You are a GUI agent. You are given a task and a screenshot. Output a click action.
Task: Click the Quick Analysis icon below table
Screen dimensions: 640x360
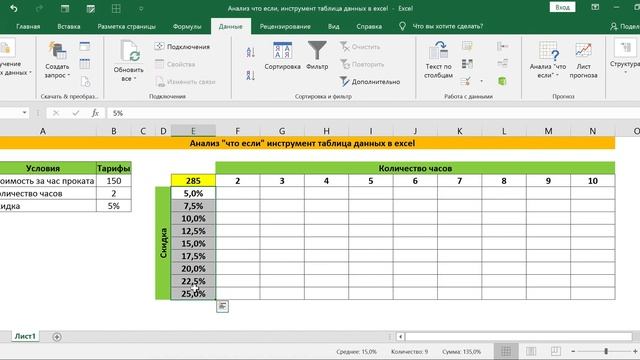tap(222, 306)
